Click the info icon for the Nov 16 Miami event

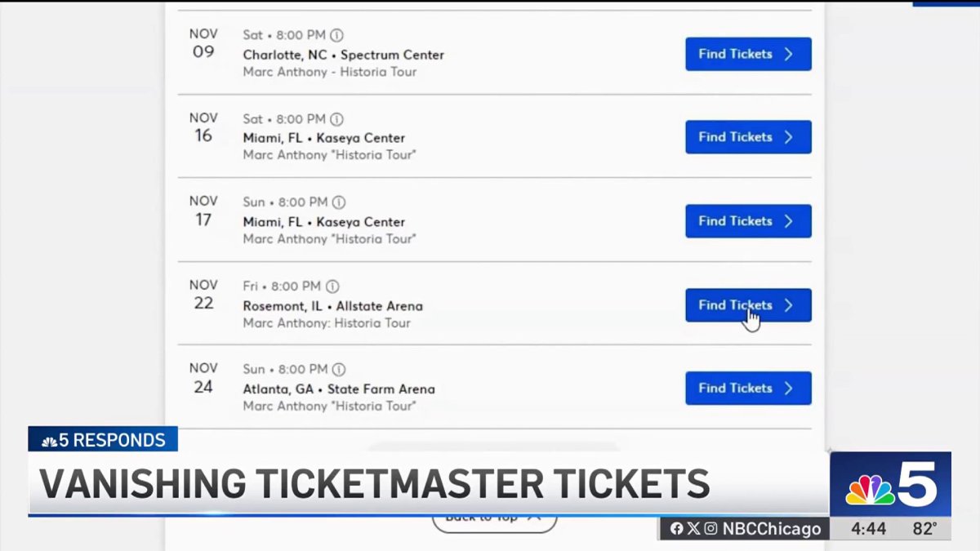pyautogui.click(x=336, y=118)
